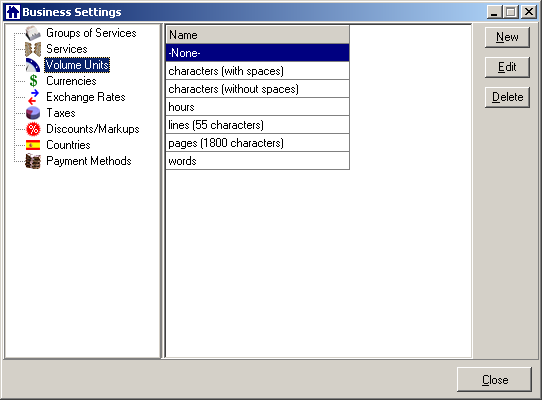Select Volume Units in the tree
The width and height of the screenshot is (542, 400).
click(x=77, y=65)
